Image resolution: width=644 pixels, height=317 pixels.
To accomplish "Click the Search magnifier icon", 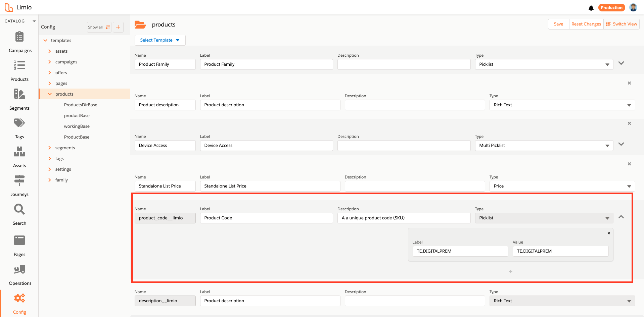I will click(x=19, y=210).
